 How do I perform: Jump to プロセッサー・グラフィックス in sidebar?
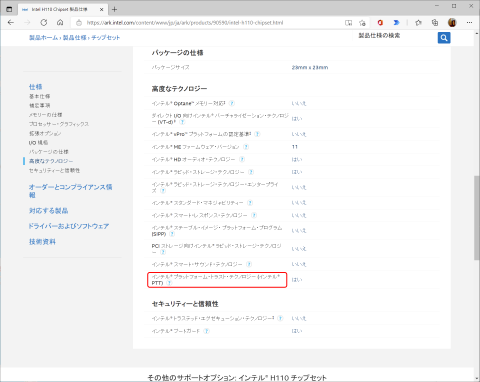coord(59,124)
